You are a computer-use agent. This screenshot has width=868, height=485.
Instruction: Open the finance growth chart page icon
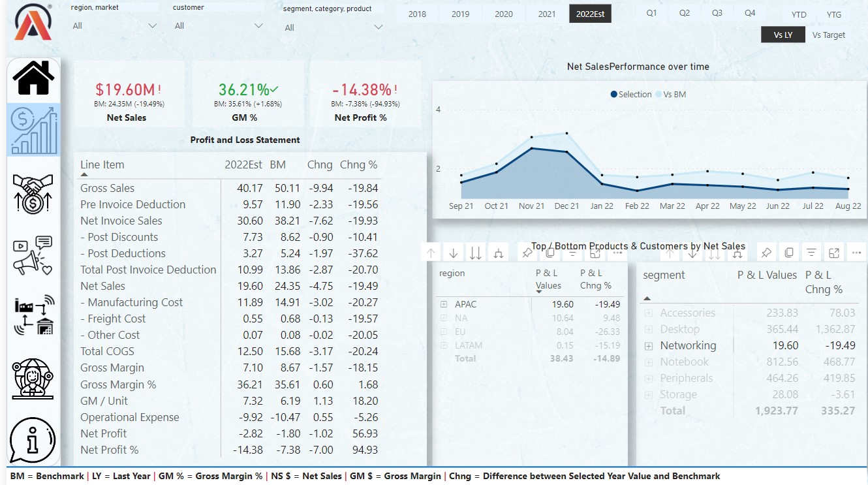(x=33, y=130)
